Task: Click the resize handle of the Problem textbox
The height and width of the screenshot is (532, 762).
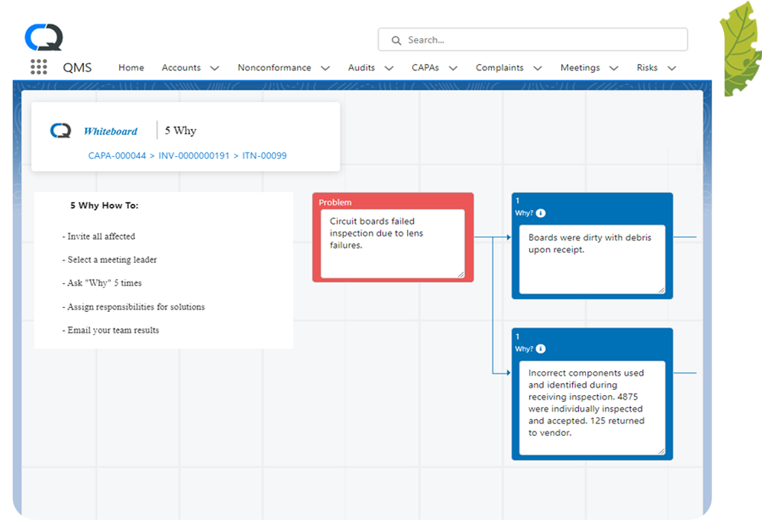Action: pyautogui.click(x=460, y=275)
